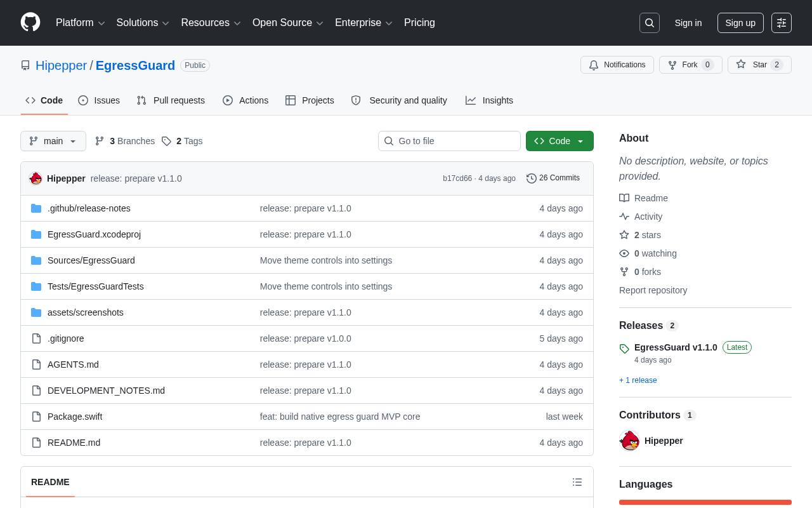
Task: Click the Activity pulse icon
Action: click(624, 217)
